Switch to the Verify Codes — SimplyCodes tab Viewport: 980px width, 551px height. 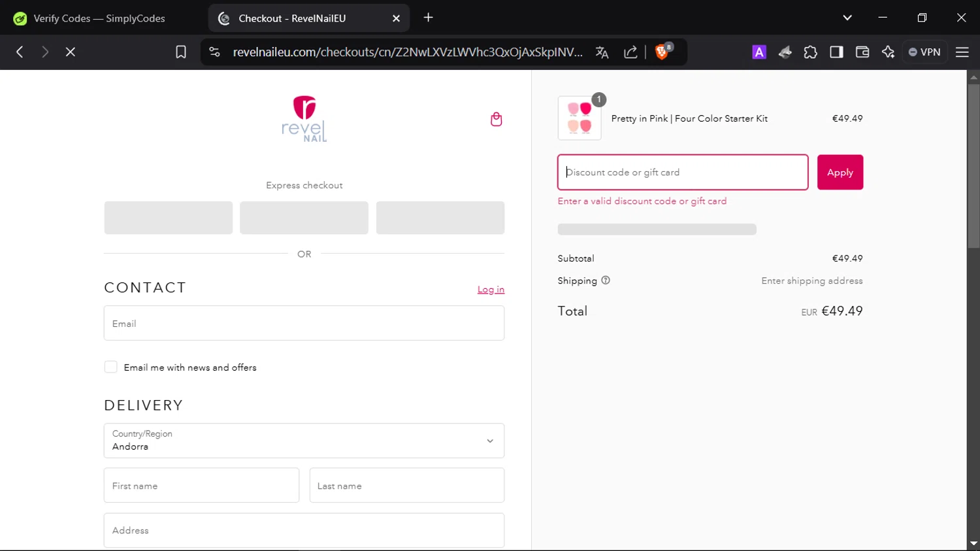(x=99, y=18)
